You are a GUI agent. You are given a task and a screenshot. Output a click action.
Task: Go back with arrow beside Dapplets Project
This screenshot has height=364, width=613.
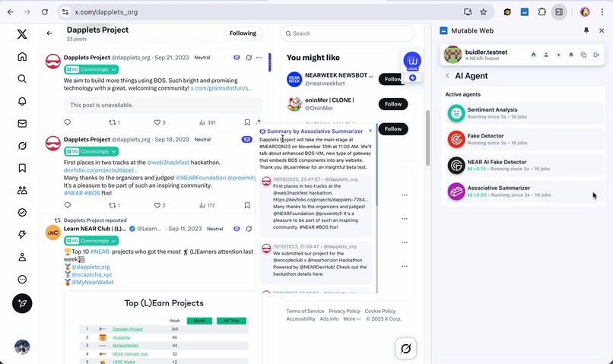click(49, 33)
